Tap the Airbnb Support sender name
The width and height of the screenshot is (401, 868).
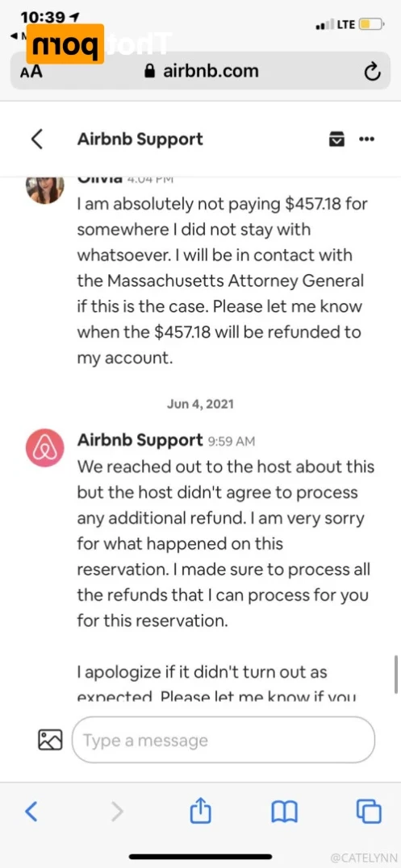(x=140, y=440)
